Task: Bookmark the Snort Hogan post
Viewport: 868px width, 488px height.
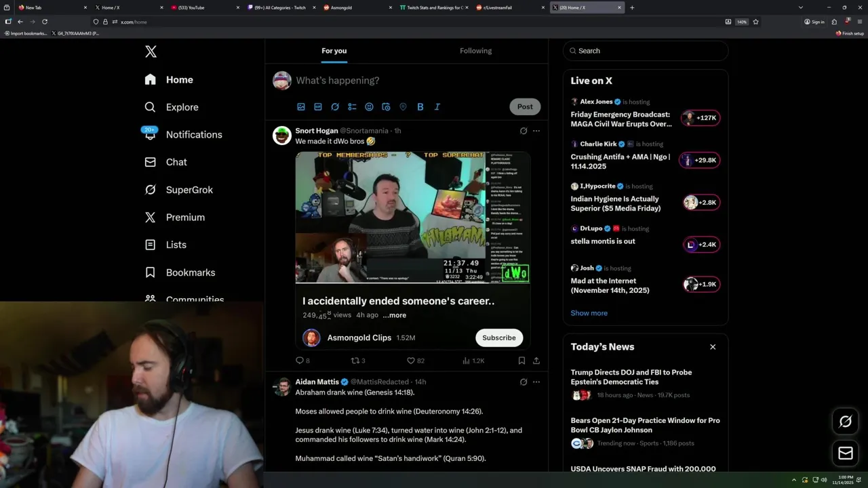Action: tap(521, 361)
